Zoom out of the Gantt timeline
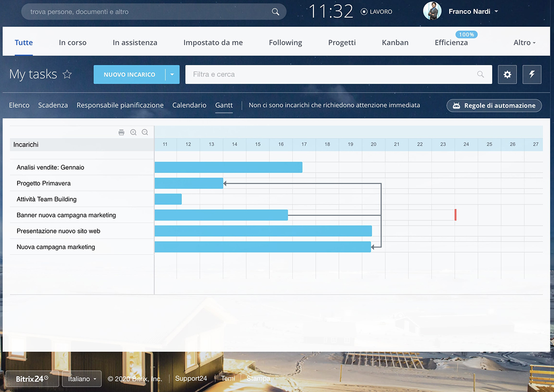This screenshot has height=392, width=554. [x=145, y=132]
